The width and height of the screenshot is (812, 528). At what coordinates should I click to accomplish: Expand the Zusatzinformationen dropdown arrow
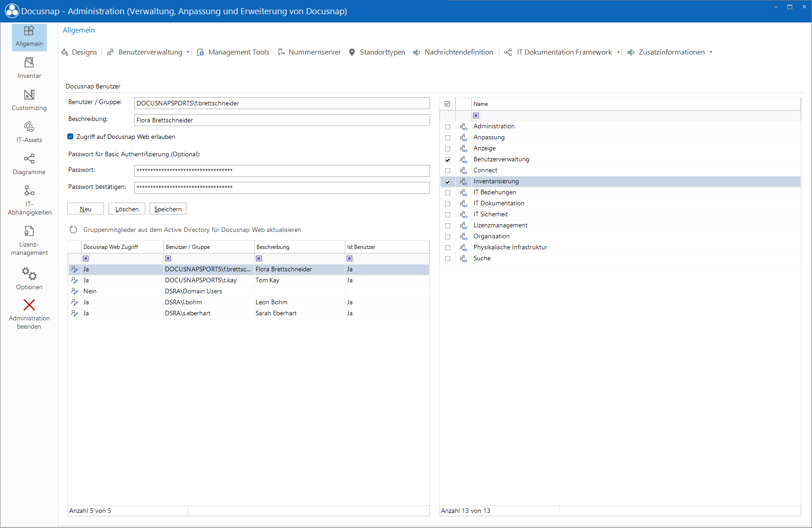(711, 52)
